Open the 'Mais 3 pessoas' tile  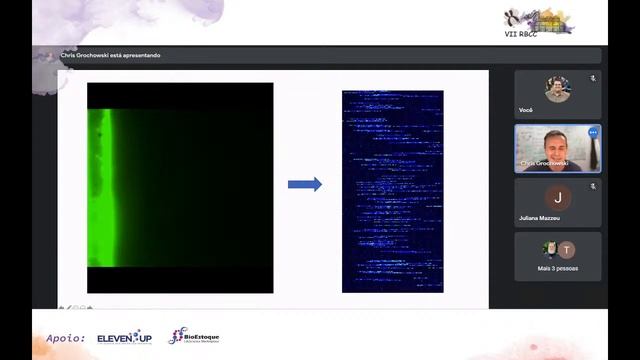click(x=558, y=257)
